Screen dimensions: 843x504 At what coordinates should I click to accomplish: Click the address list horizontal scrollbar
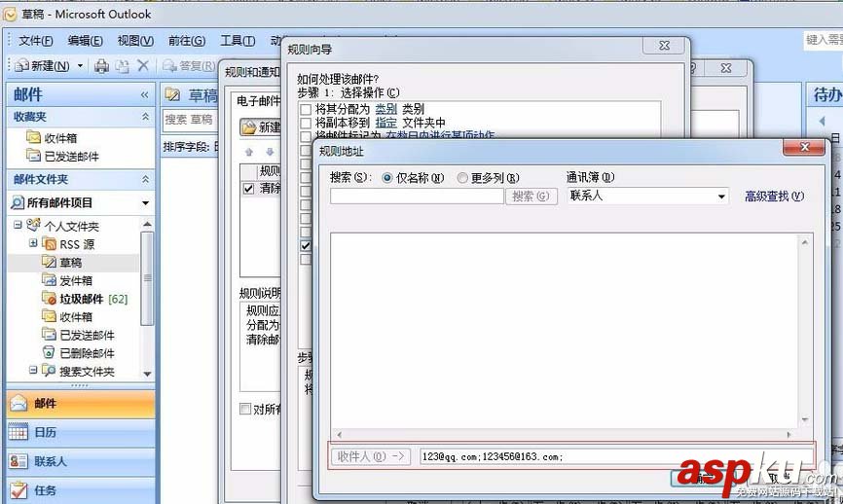coord(564,434)
